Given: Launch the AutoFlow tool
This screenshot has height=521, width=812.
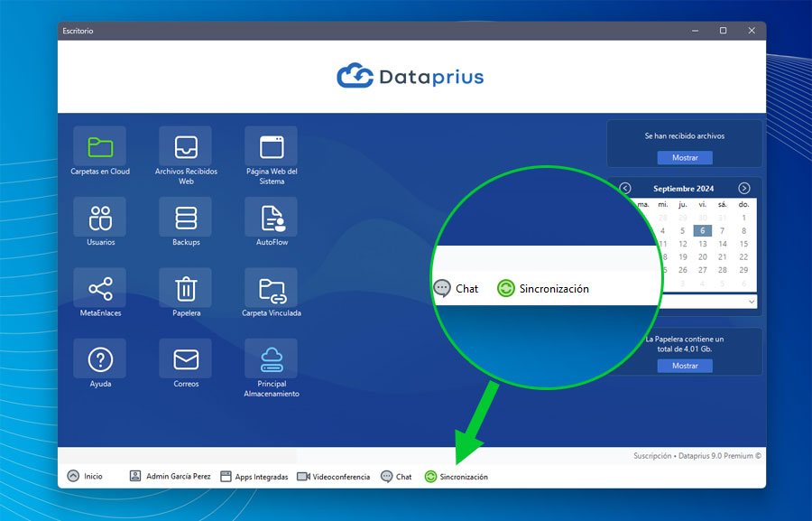Looking at the screenshot, I should coord(272,218).
